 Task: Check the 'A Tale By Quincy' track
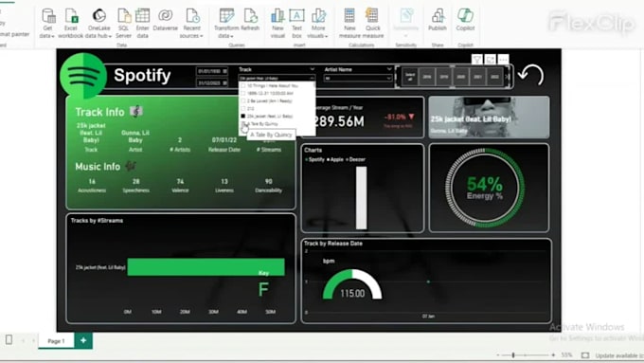point(243,124)
